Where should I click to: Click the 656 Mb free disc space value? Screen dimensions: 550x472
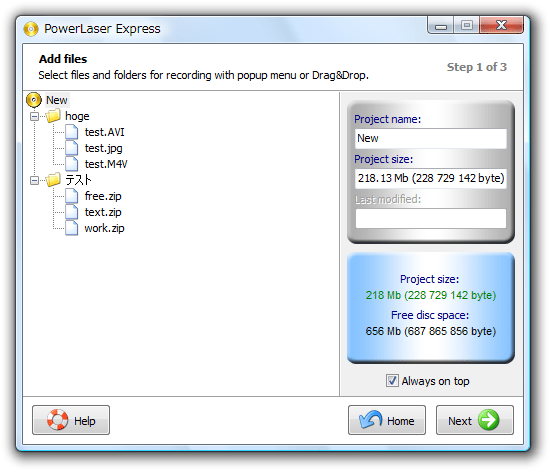coord(431,331)
